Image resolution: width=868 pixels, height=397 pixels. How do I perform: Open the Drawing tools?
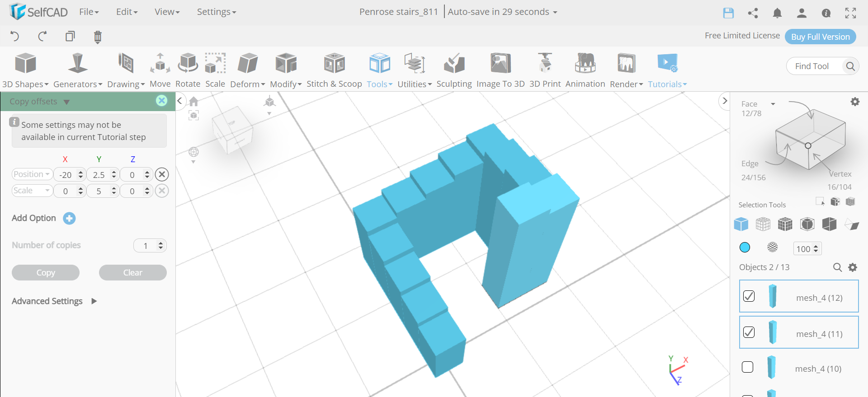[126, 70]
